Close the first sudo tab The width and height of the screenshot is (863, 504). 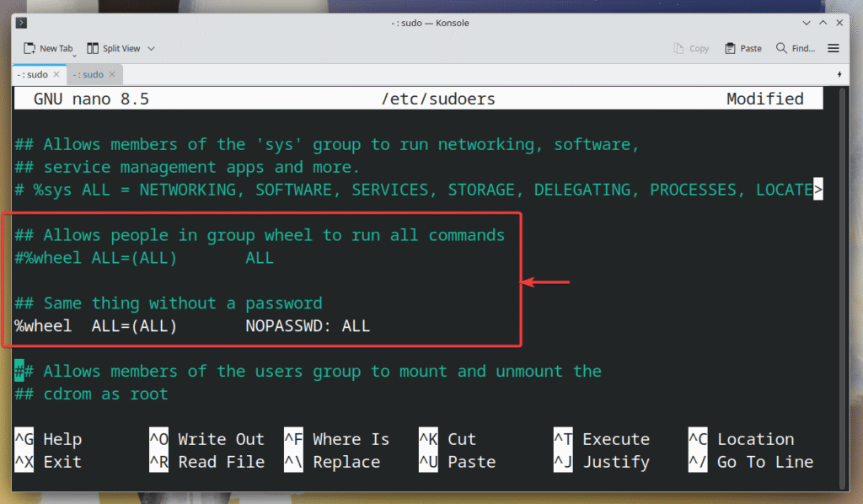(x=56, y=74)
